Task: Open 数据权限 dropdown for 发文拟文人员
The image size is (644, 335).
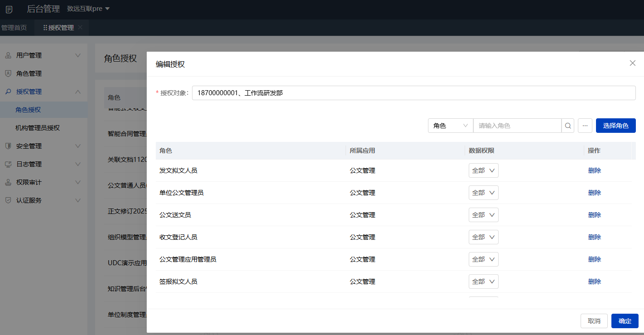Action: click(483, 170)
